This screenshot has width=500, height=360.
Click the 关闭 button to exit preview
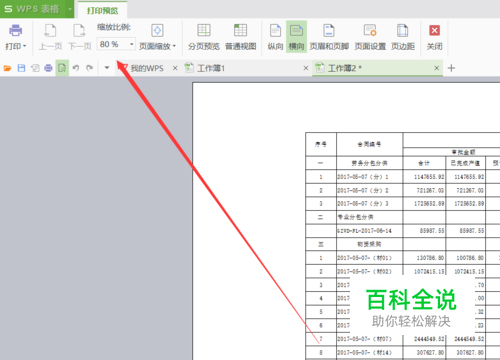point(434,37)
